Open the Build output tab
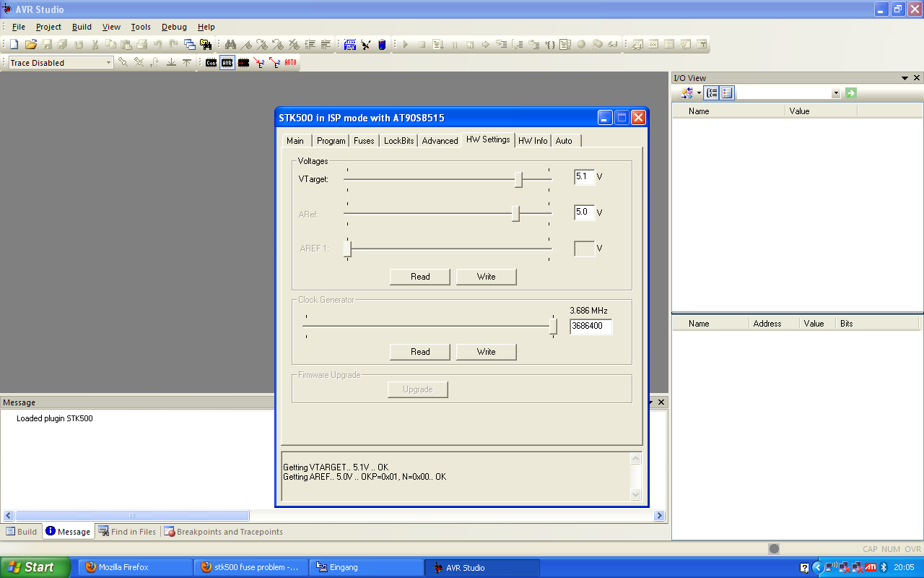The height and width of the screenshot is (578, 924). (x=21, y=532)
